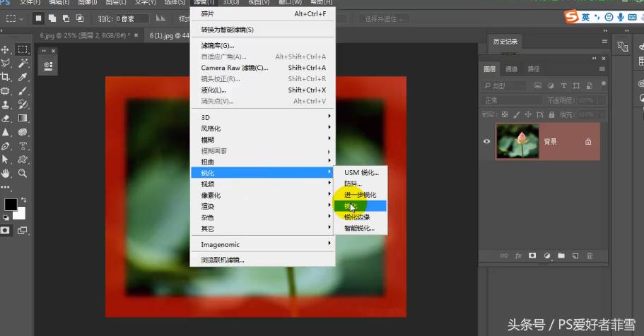Toggle lock position icon
644x336 pixels.
tap(528, 114)
